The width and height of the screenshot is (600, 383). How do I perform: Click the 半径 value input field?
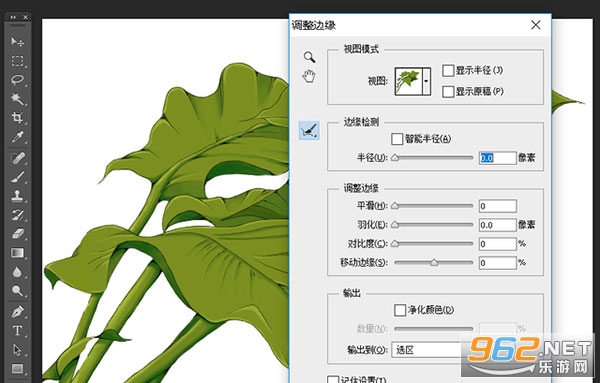point(497,158)
